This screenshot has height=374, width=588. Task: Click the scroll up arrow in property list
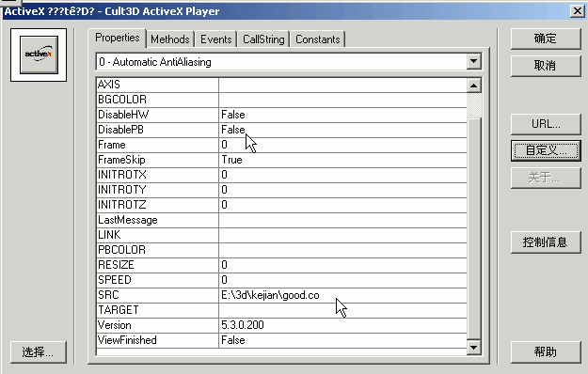click(x=474, y=86)
